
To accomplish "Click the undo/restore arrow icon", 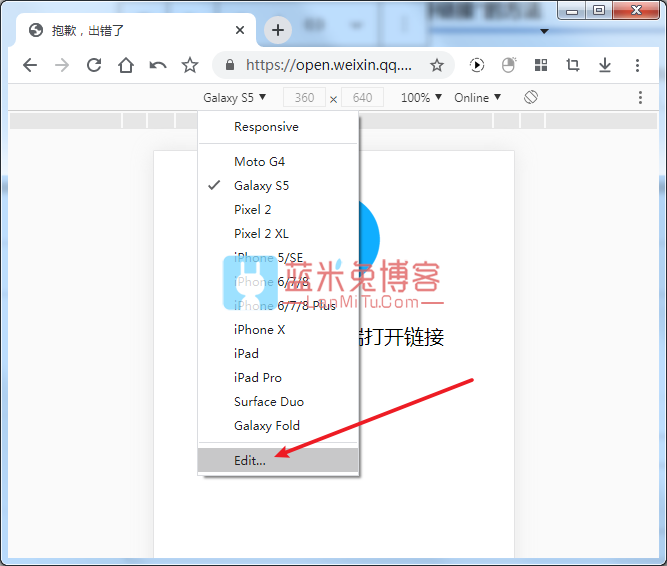I will pos(158,65).
